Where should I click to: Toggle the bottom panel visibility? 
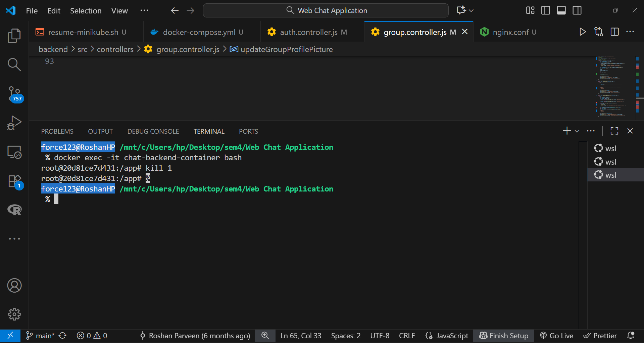tap(561, 10)
